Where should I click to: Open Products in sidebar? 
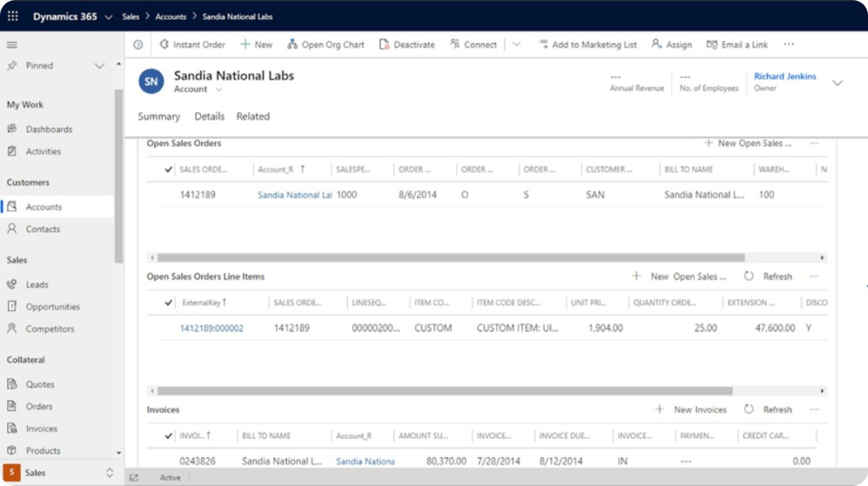pyautogui.click(x=43, y=450)
